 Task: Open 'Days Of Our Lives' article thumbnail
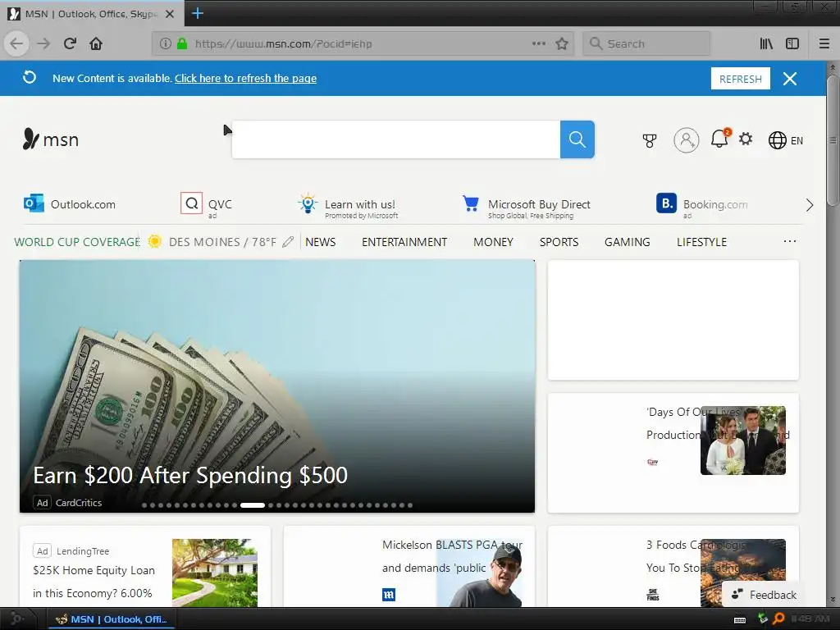[743, 441]
